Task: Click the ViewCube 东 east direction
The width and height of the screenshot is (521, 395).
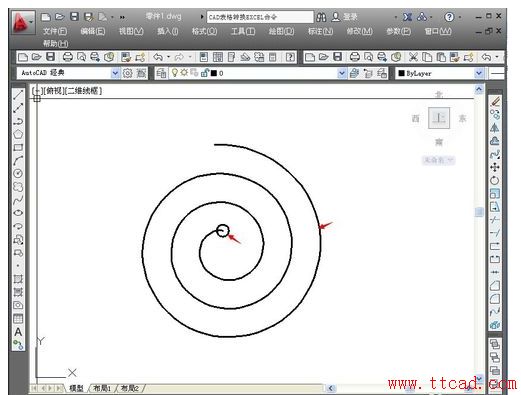Action: tap(462, 118)
